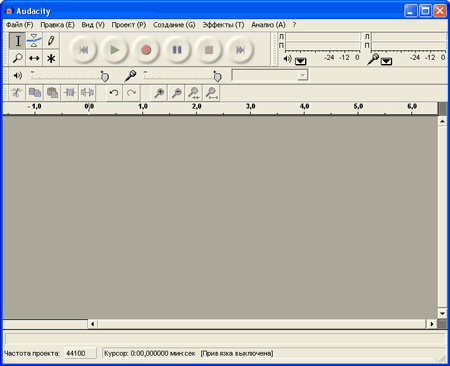Image resolution: width=450 pixels, height=366 pixels.
Task: Select the Zoom magnifier tool
Action: click(x=18, y=58)
